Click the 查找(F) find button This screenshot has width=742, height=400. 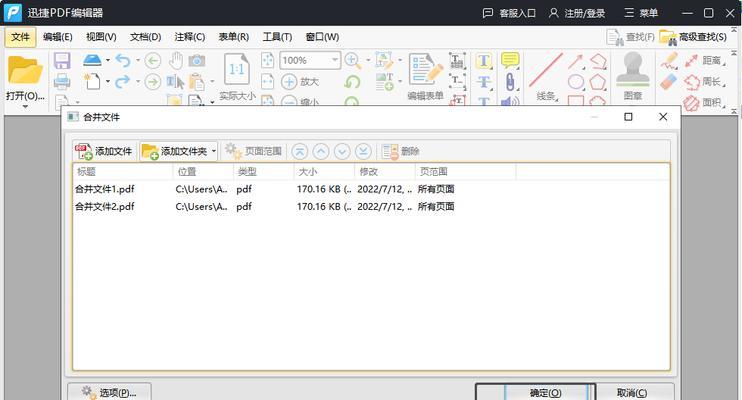pos(630,37)
